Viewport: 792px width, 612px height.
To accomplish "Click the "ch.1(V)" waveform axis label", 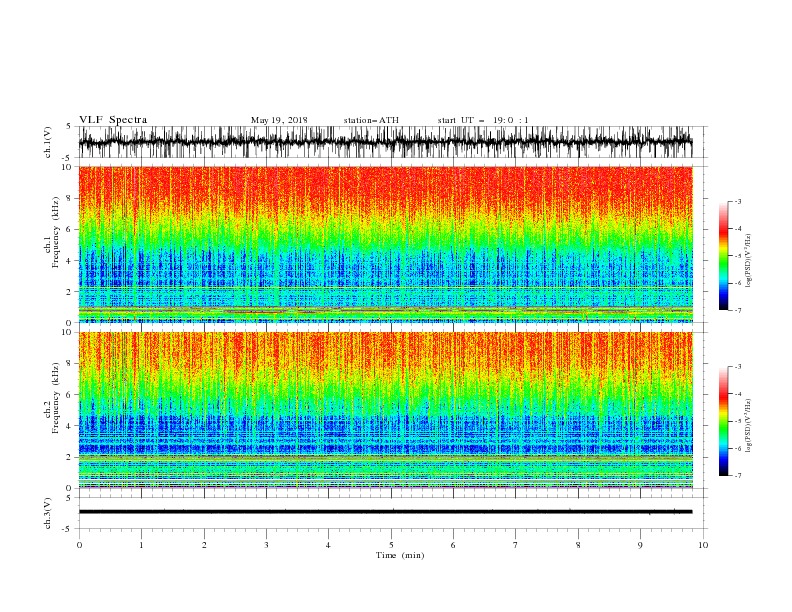I will 48,142.
